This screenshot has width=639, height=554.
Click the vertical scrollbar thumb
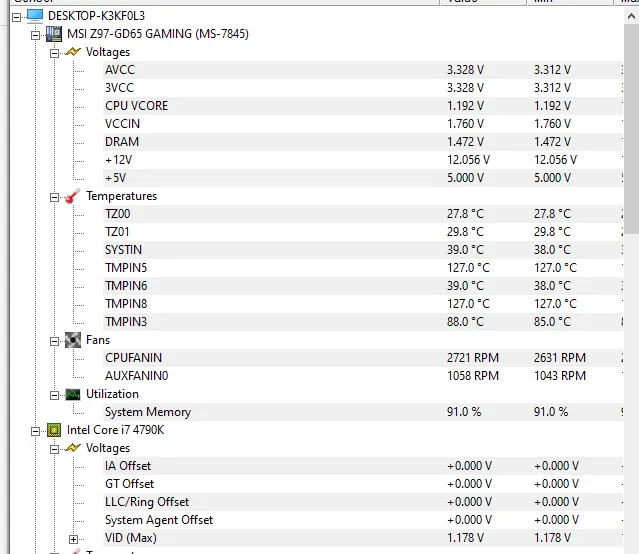[x=631, y=128]
